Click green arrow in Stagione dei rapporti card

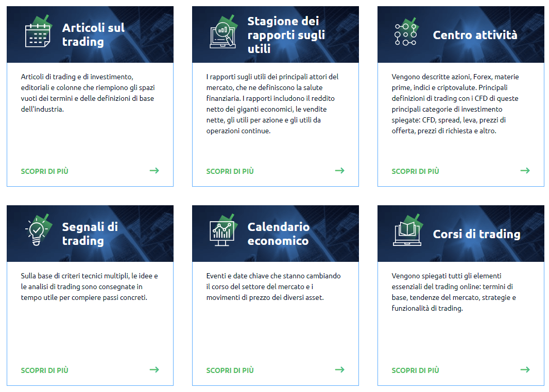(x=339, y=171)
